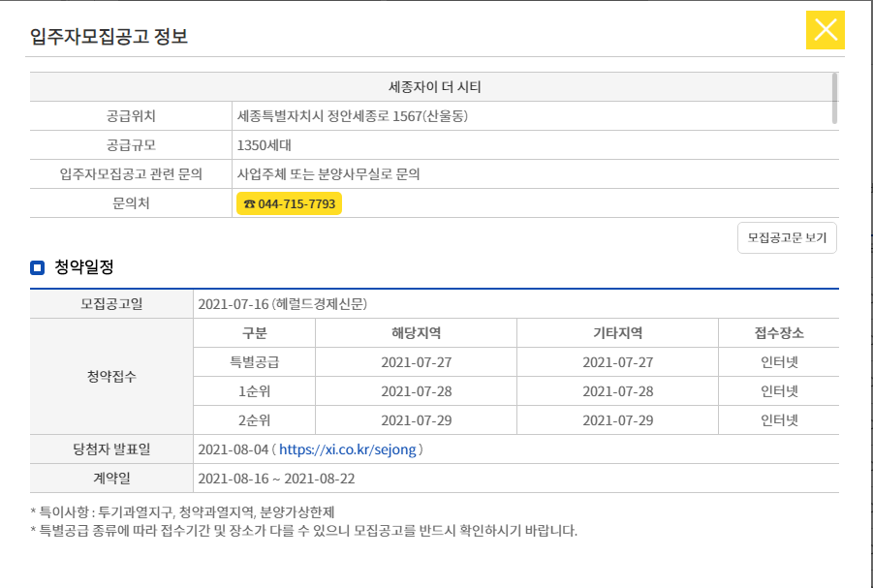Click the 기타지역 column header
This screenshot has height=588, width=873.
tap(617, 333)
